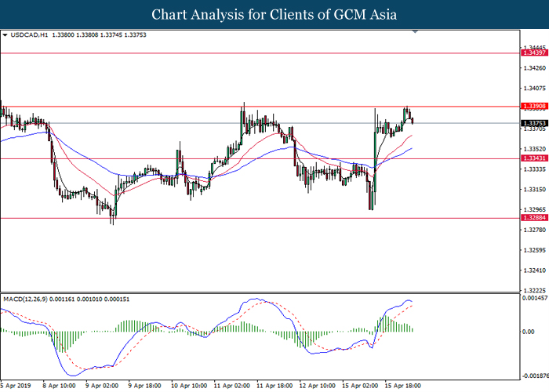Click the dropdown arrow beside USDCAD,H1

5,35
